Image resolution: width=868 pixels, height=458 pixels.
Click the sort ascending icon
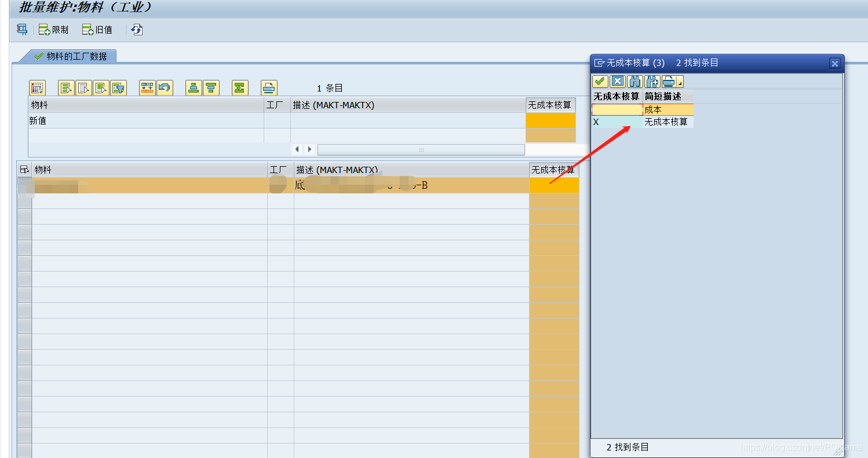[x=194, y=88]
